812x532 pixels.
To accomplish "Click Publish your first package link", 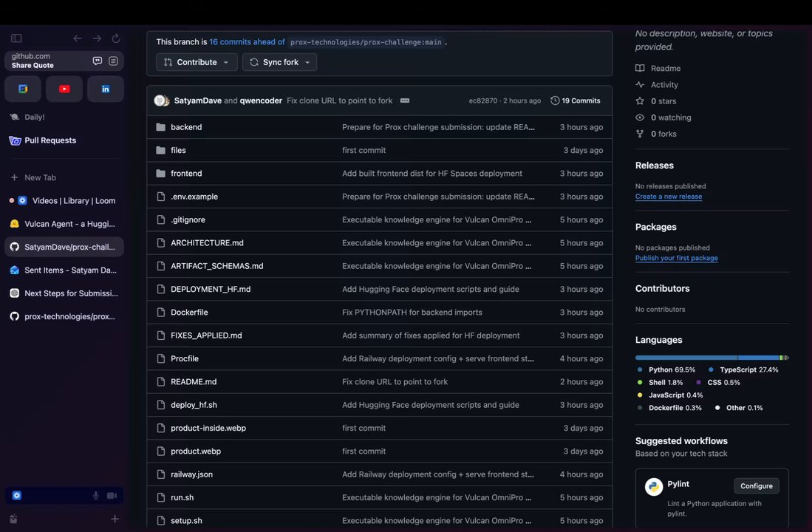I will tap(676, 258).
